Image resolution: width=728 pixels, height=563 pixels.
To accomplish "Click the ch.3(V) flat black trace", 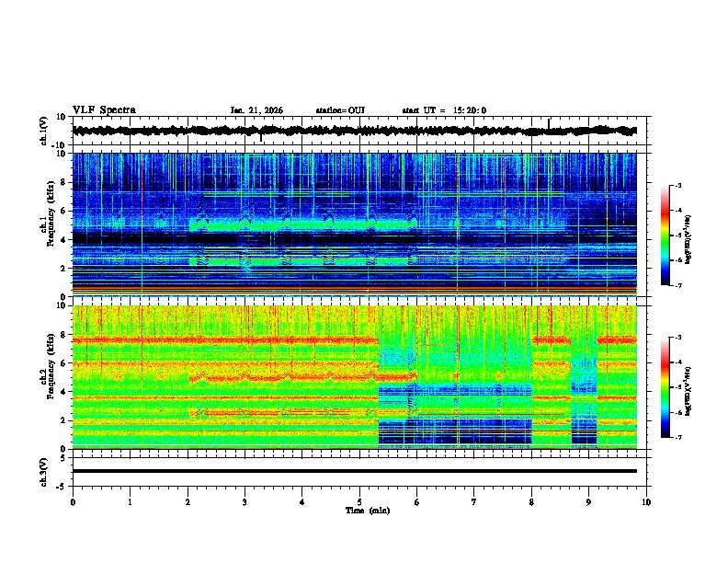I will click(x=354, y=471).
